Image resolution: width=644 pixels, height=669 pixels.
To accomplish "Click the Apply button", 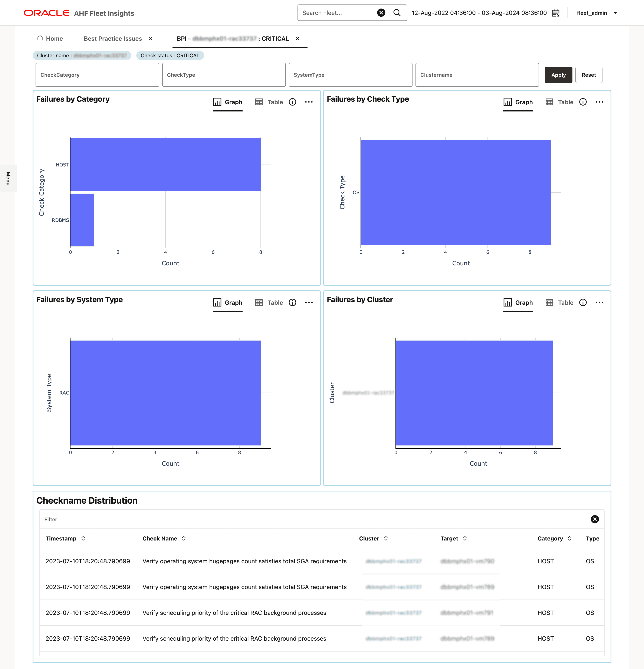I will point(558,75).
